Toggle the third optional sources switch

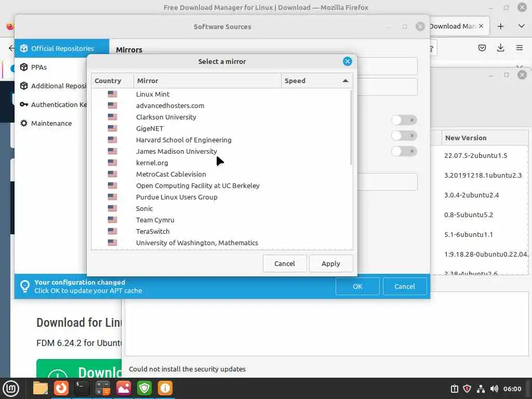pyautogui.click(x=404, y=151)
